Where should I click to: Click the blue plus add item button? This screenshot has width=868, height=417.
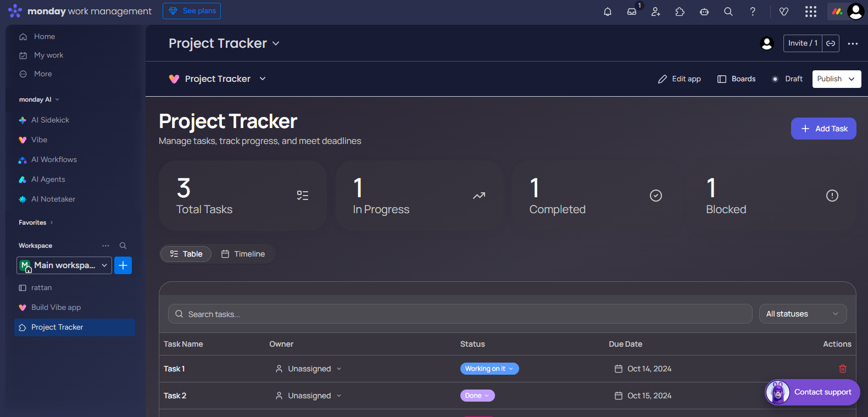[123, 265]
